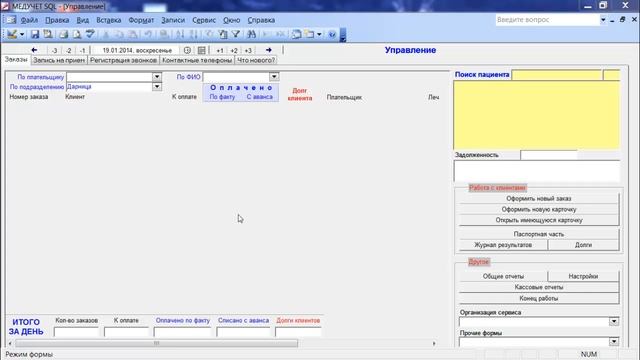Viewport: 640px width, 360px height.
Task: Click the date field 19.01.2014
Action: pyautogui.click(x=137, y=50)
